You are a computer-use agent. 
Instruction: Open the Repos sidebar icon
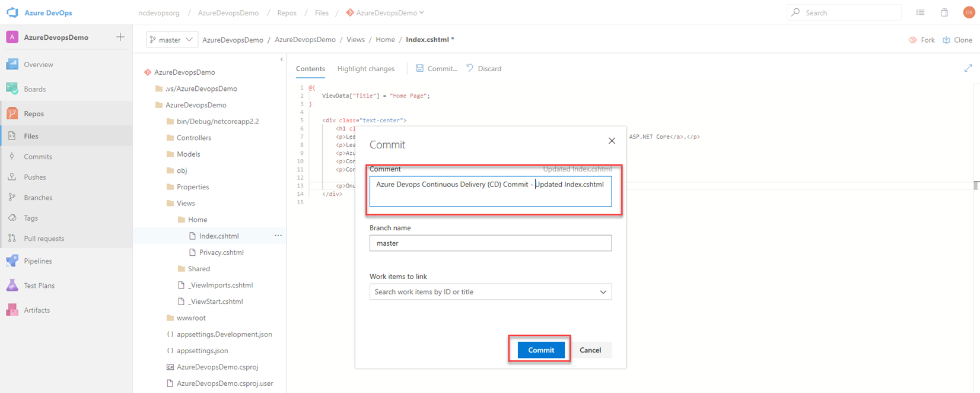[x=12, y=113]
